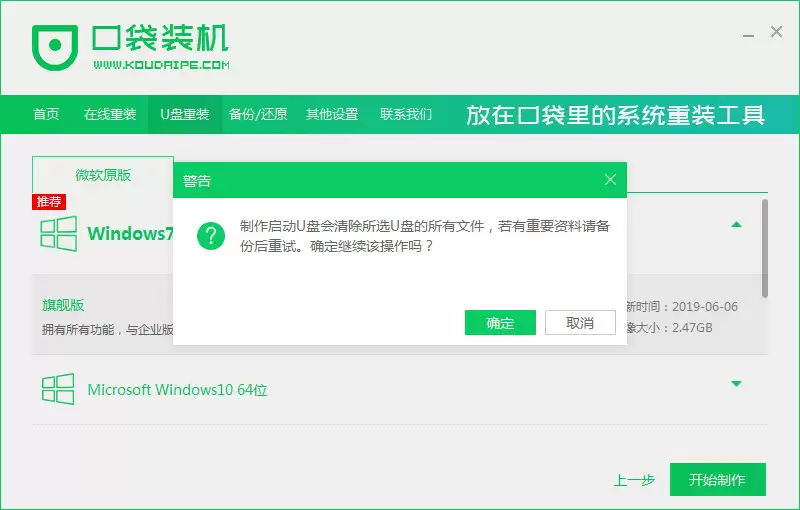Select the U盘重装 menu item
This screenshot has width=800, height=510.
click(185, 114)
